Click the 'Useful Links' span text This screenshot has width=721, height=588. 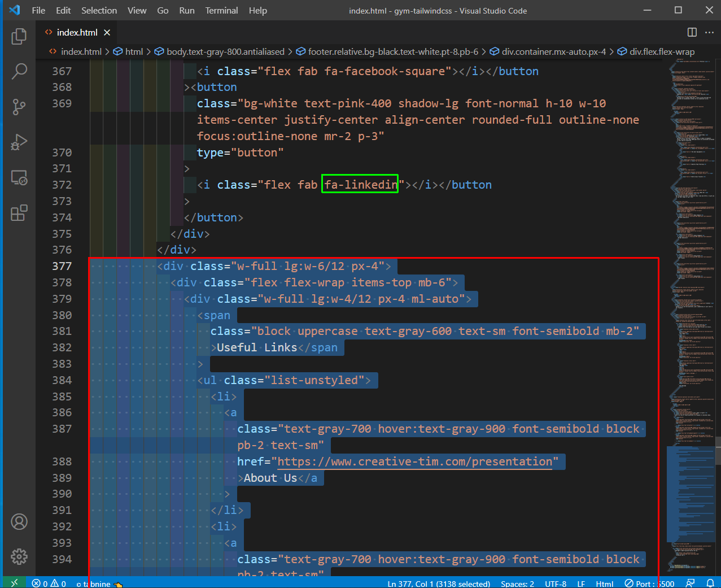257,347
